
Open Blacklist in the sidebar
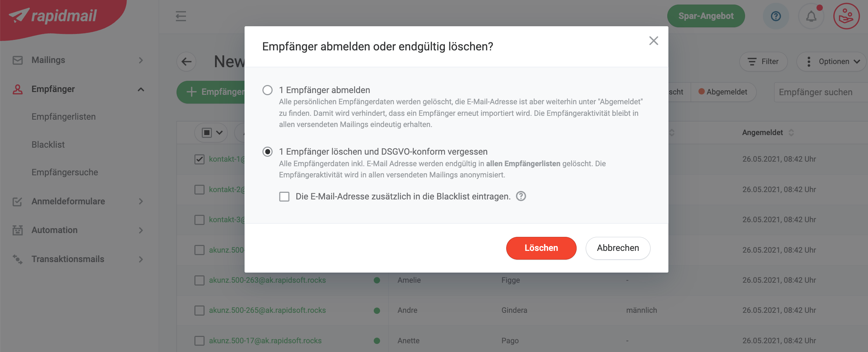(x=48, y=145)
